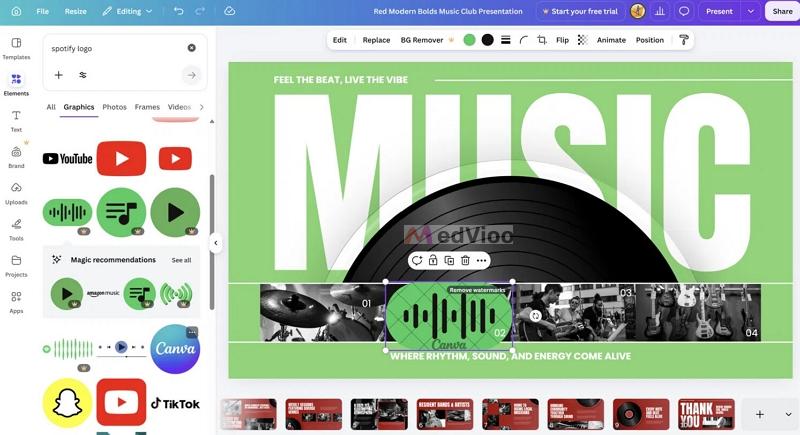Select the Crop tool
800x435 pixels.
(x=542, y=40)
